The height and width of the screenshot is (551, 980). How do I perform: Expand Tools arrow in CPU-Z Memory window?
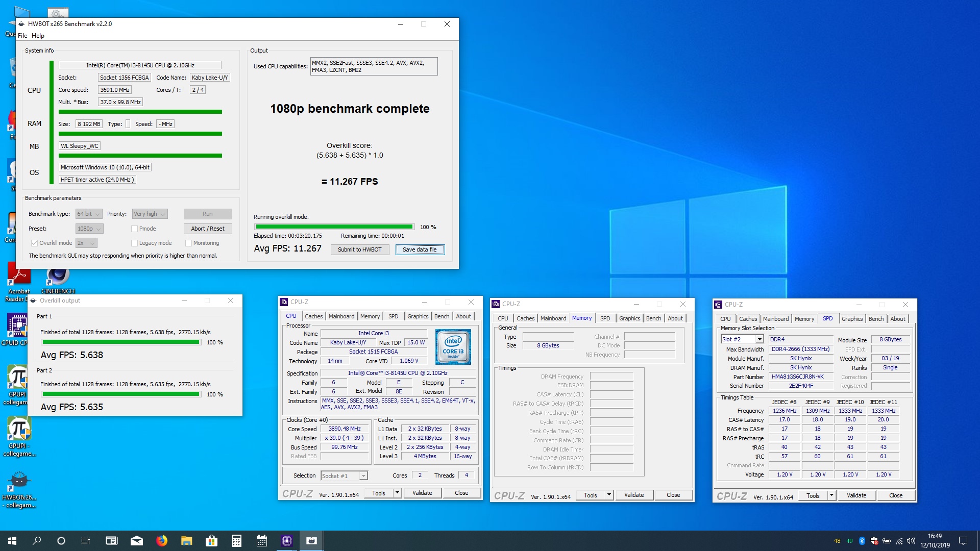(x=609, y=495)
